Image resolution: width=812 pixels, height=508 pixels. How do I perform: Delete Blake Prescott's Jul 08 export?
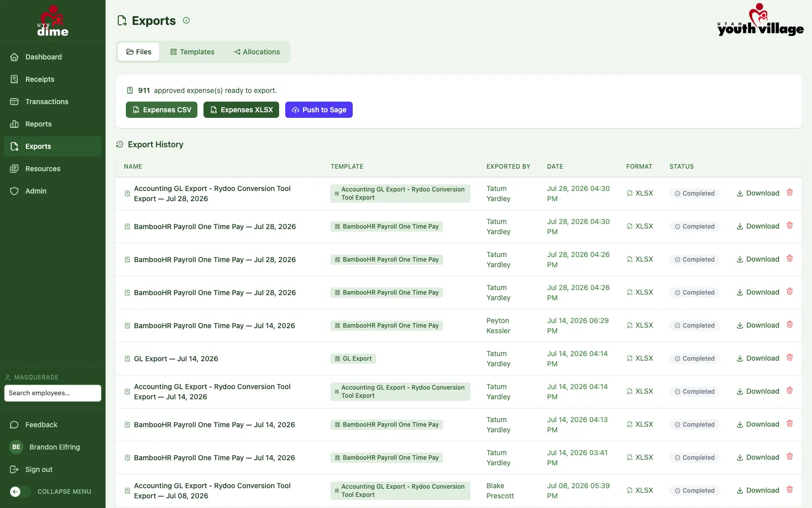[790, 490]
